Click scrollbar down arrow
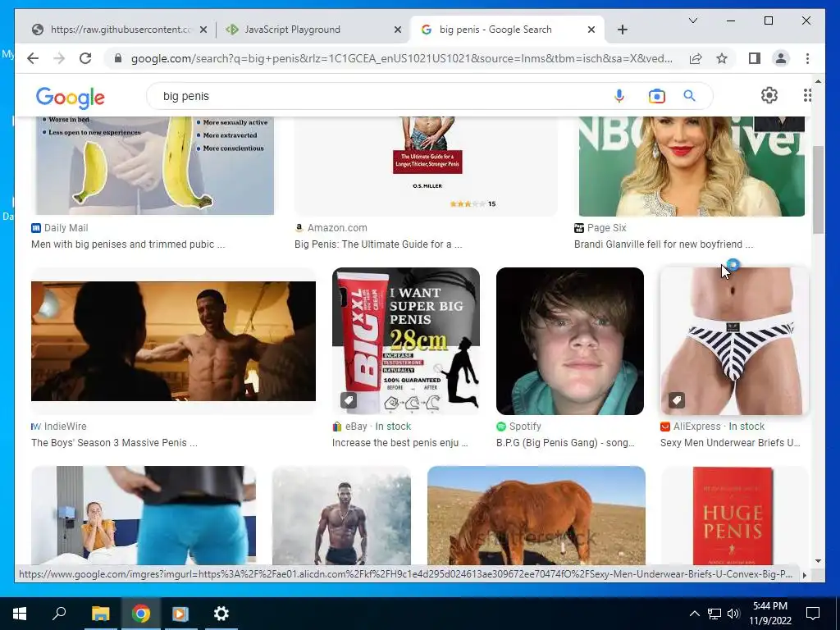 (818, 561)
